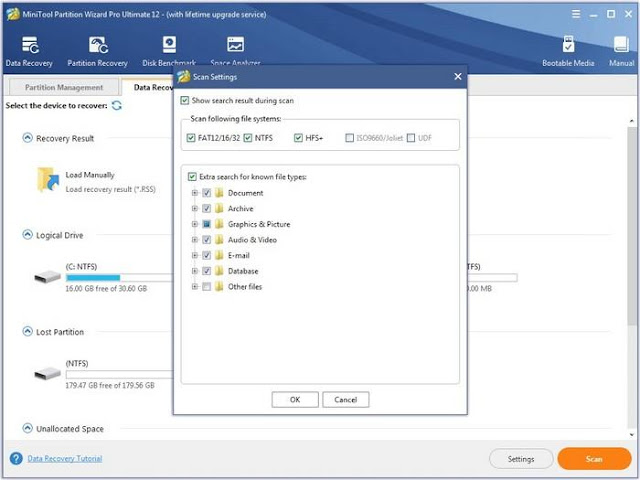Click the Other files folder icon

[219, 287]
